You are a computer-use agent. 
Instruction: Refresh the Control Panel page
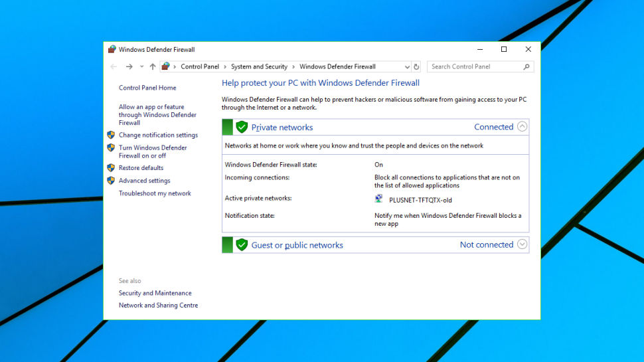click(416, 66)
